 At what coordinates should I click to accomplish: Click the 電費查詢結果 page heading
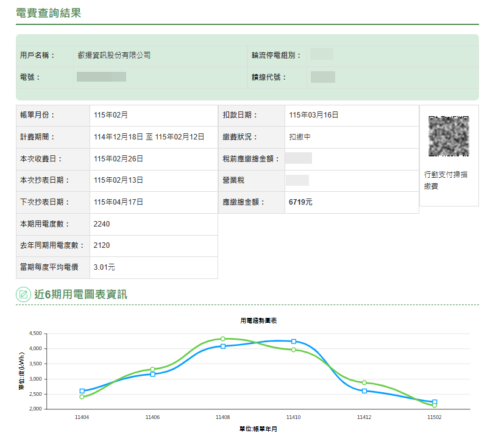click(48, 13)
